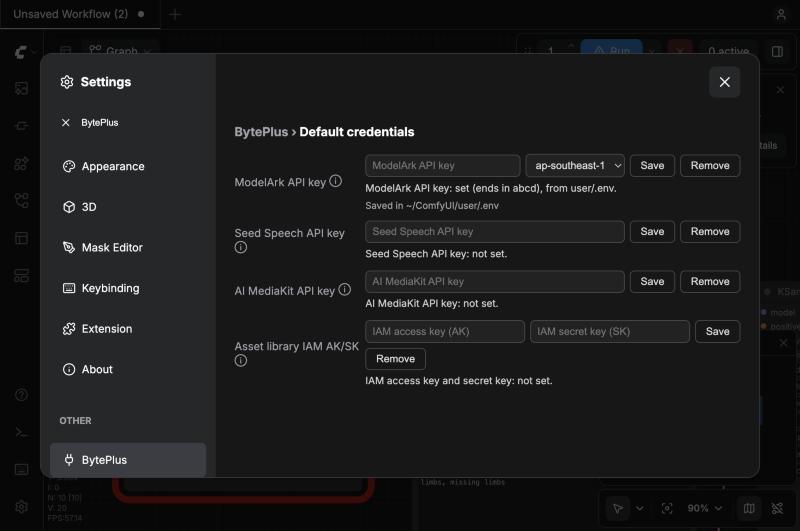Focus the ModelArk API key input field

[442, 165]
